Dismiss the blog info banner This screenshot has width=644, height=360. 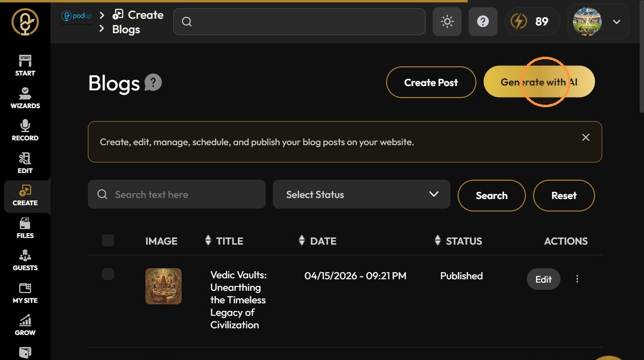586,137
